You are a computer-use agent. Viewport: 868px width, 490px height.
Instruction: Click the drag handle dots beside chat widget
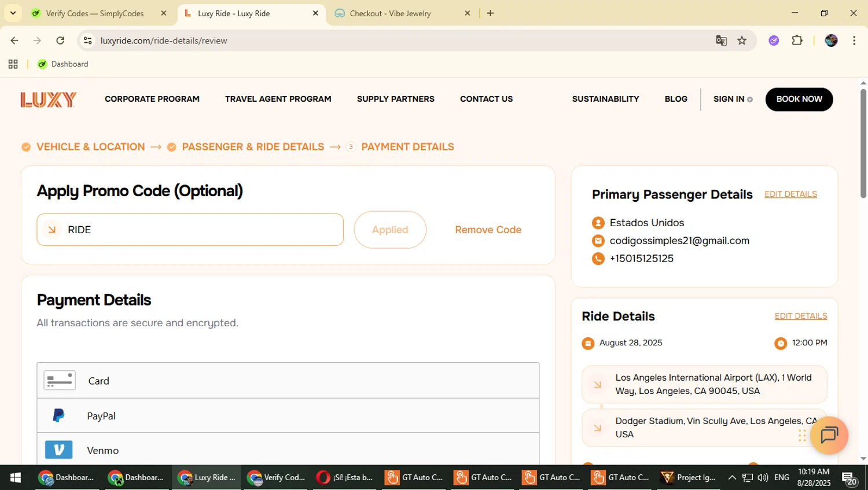pos(802,436)
